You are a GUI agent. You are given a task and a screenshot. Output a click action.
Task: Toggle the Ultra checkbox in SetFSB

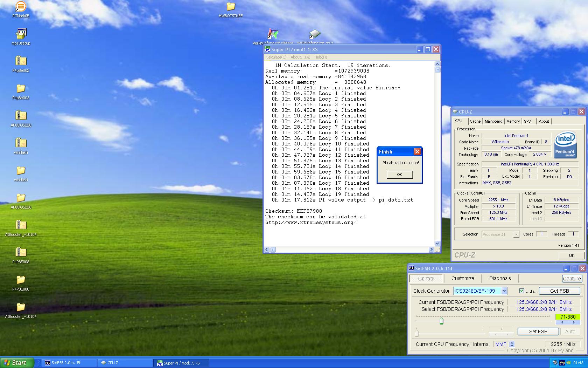[521, 291]
